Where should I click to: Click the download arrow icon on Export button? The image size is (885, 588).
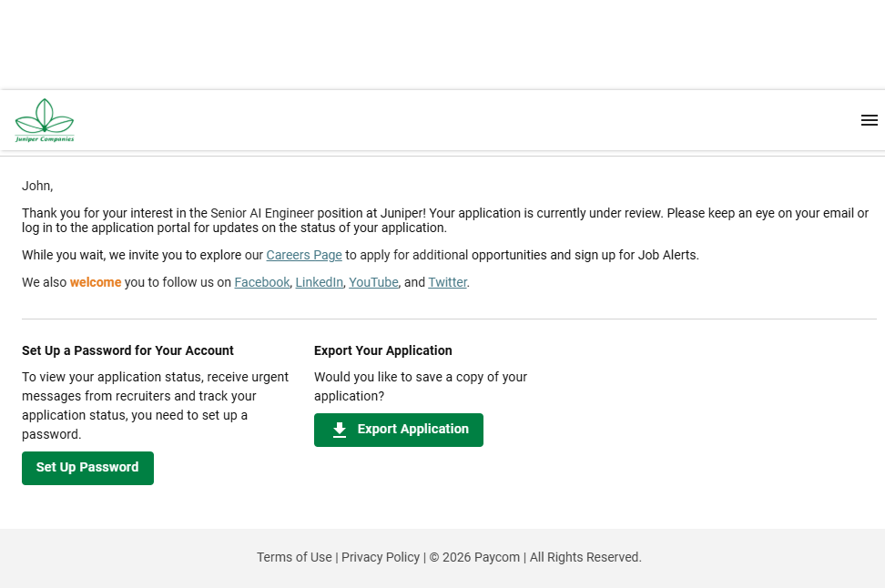(340, 430)
